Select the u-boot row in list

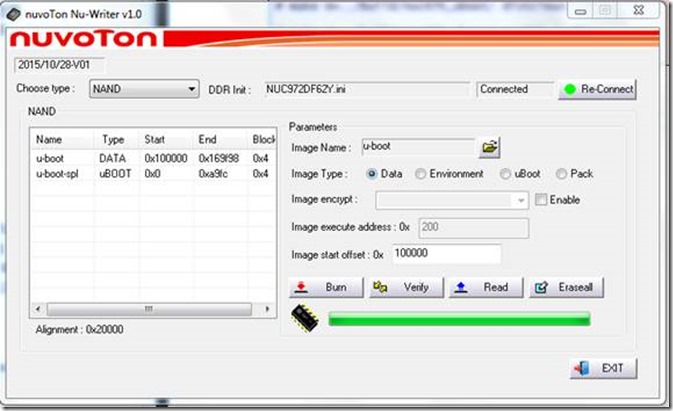[x=153, y=158]
